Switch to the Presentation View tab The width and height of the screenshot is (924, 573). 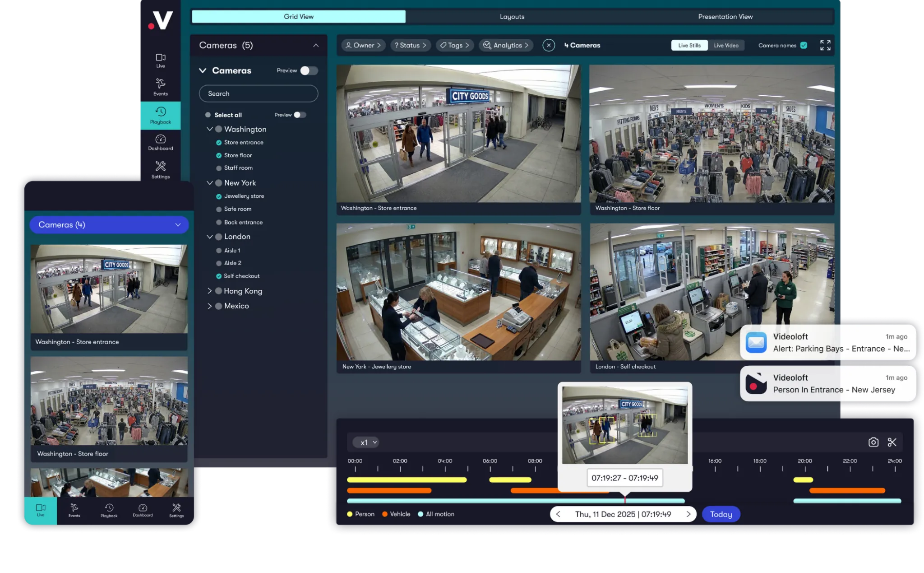coord(725,16)
